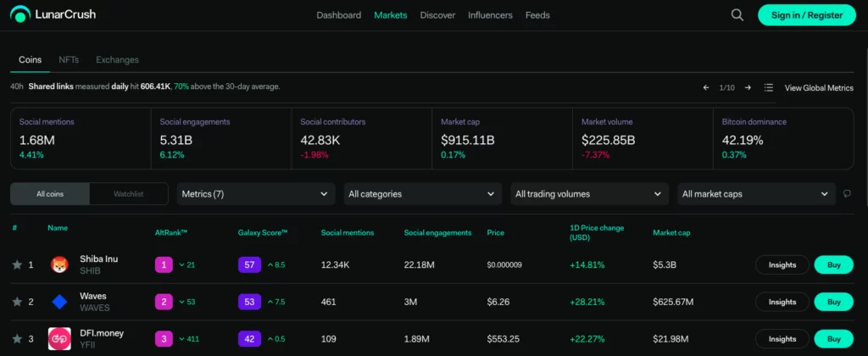Expand the Metrics (7) dropdown
868x356 pixels.
[256, 194]
